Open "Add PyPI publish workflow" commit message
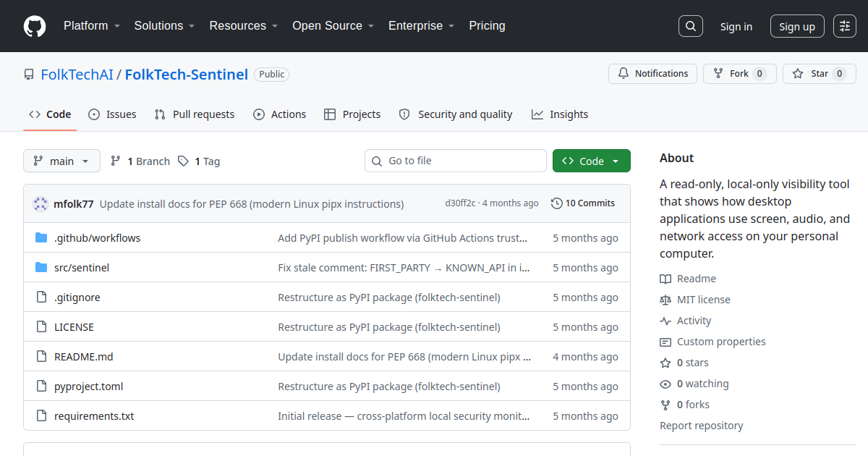Viewport: 868px width, 456px height. click(403, 238)
